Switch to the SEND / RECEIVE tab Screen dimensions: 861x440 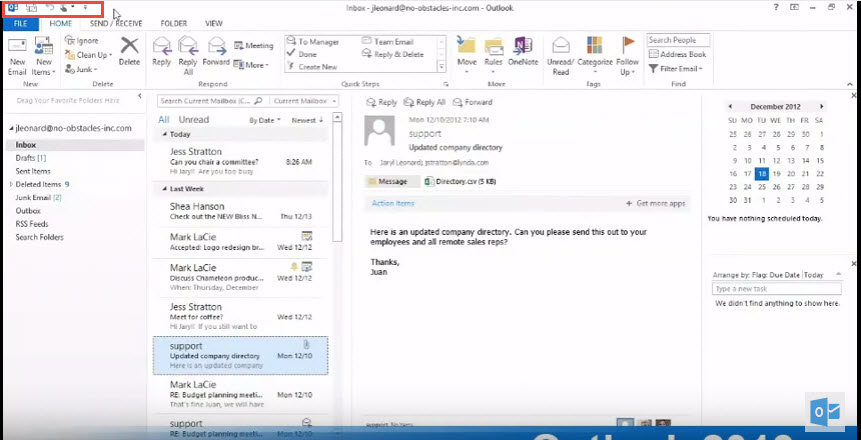pyautogui.click(x=116, y=24)
